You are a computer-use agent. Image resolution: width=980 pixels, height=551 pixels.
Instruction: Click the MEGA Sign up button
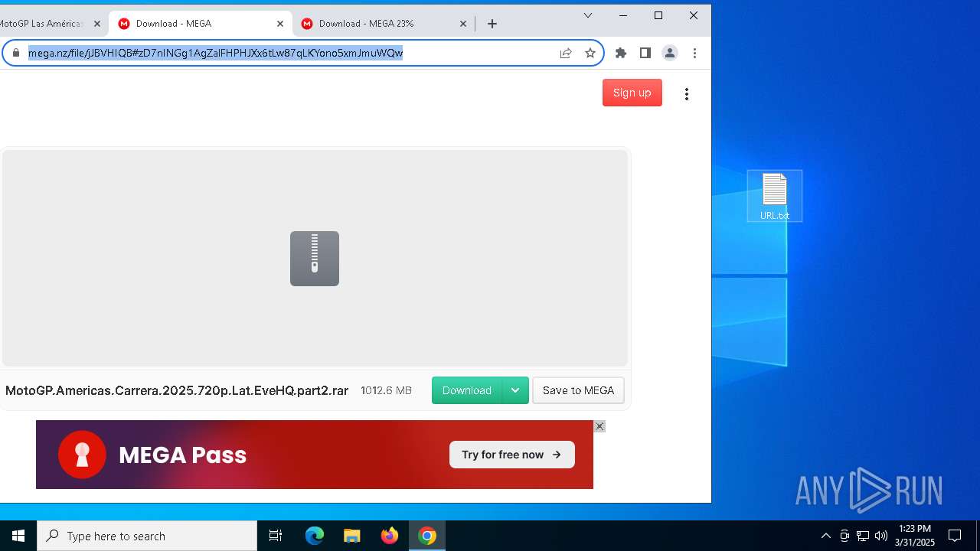point(632,93)
